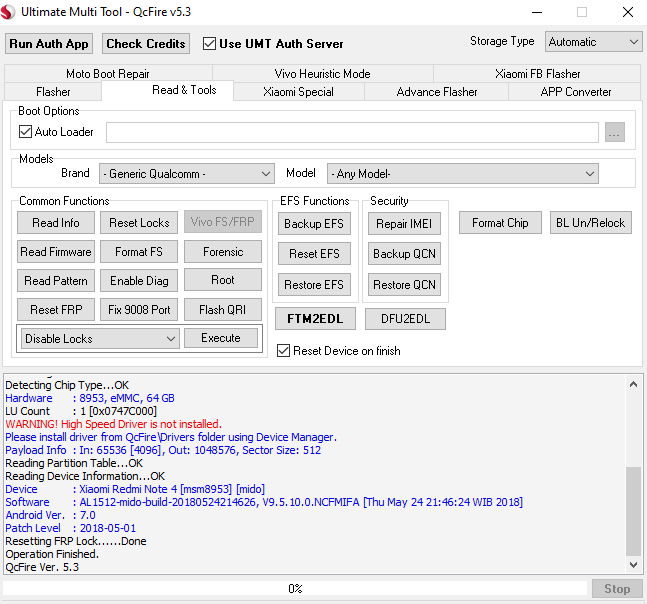
Task: Click the Root button
Action: (x=223, y=280)
